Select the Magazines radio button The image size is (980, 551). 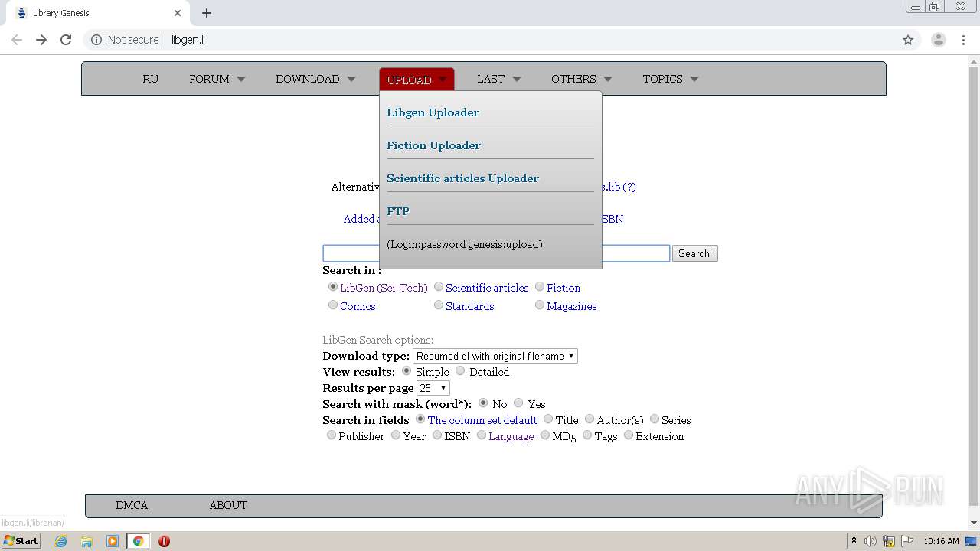point(540,305)
